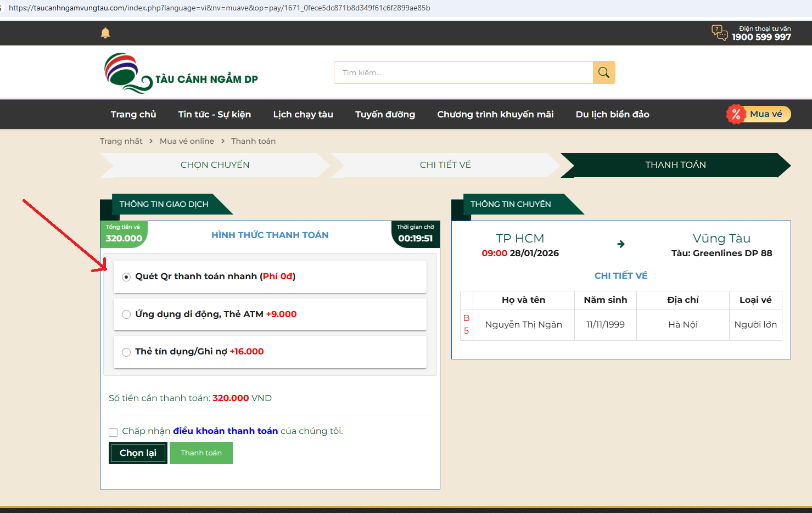Click the notification bell icon
The image size is (812, 513).
coord(105,33)
